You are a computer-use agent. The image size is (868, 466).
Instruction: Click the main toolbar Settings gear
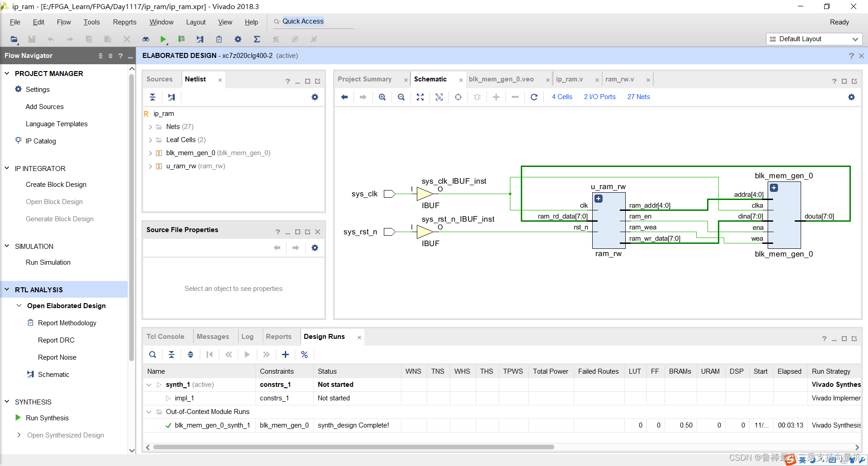point(238,39)
